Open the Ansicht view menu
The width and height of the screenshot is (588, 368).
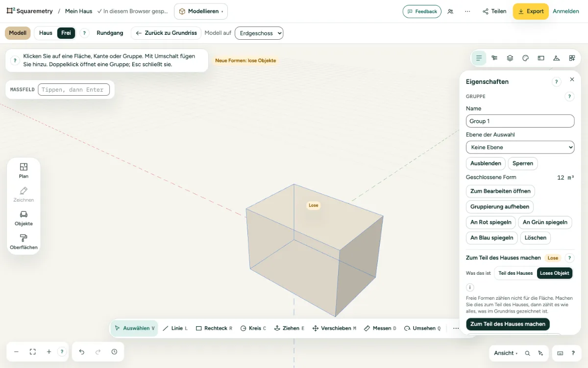[507, 353]
